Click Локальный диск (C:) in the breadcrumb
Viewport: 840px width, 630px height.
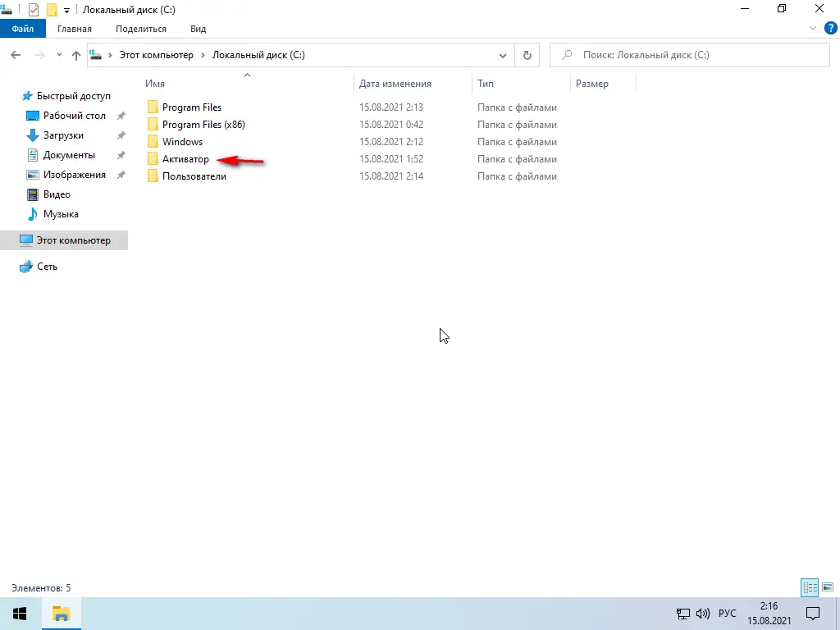[258, 55]
